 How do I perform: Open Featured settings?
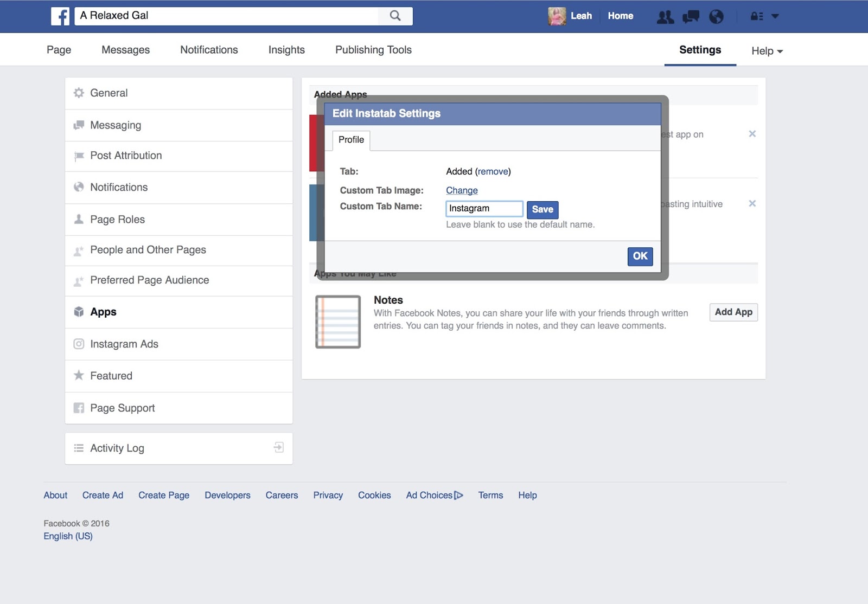click(179, 376)
